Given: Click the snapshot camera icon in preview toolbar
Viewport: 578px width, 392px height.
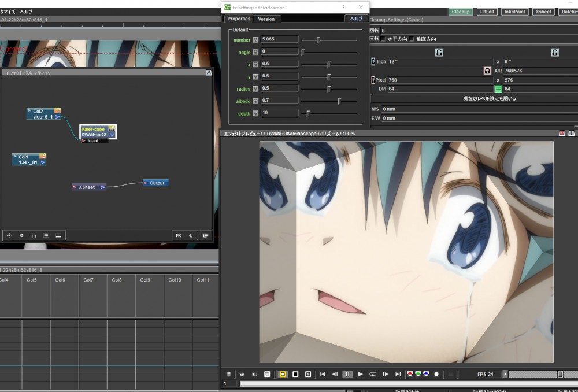Looking at the screenshot, I should 242,374.
